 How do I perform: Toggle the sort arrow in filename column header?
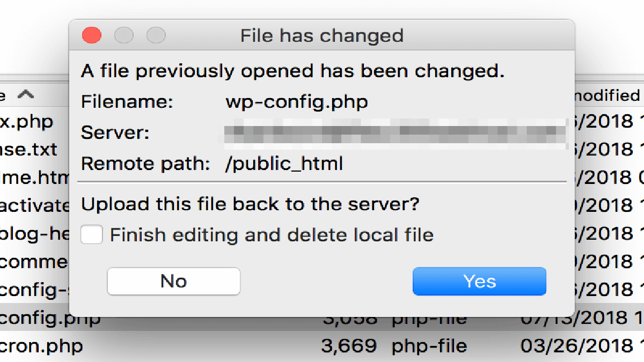(x=25, y=95)
